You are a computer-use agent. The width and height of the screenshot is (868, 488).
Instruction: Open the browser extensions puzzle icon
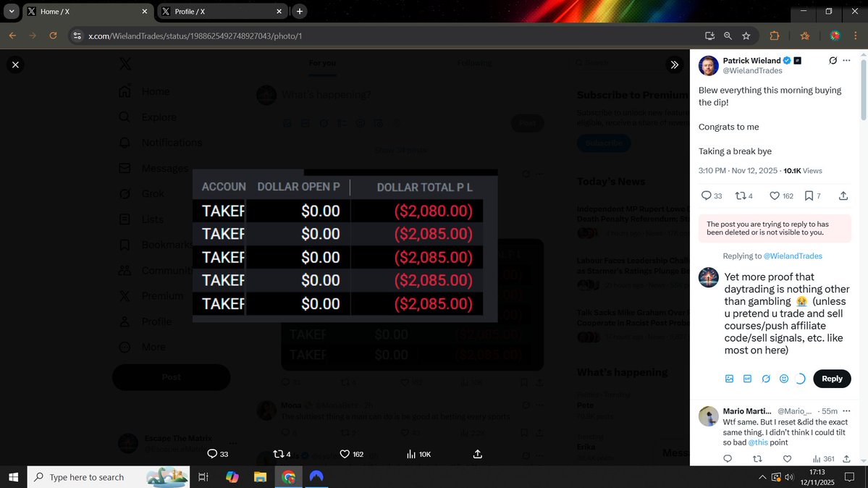(x=775, y=35)
